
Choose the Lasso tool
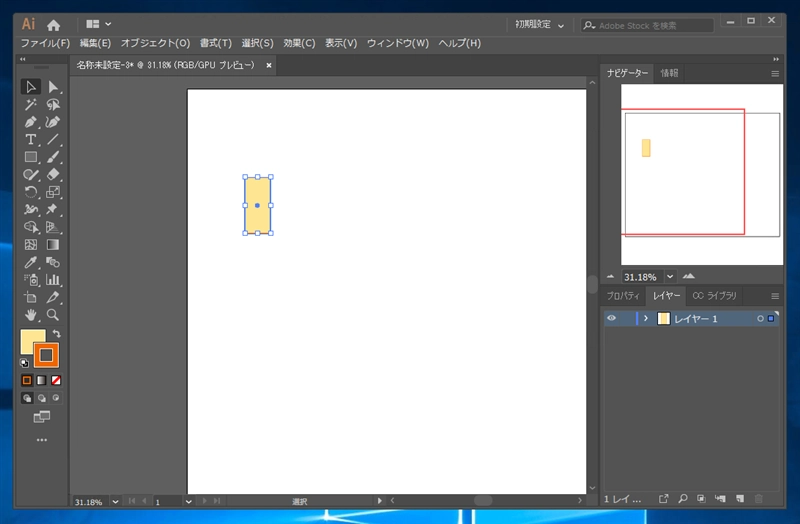click(x=53, y=105)
